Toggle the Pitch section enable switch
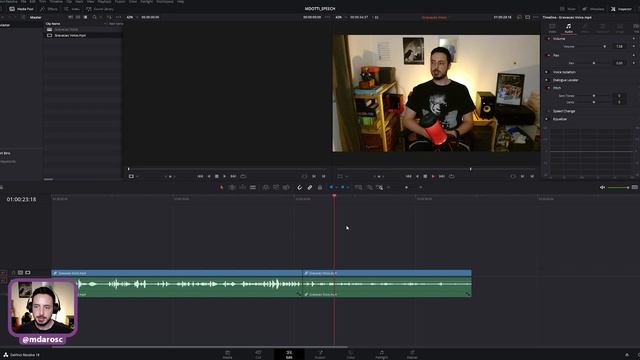 click(548, 88)
